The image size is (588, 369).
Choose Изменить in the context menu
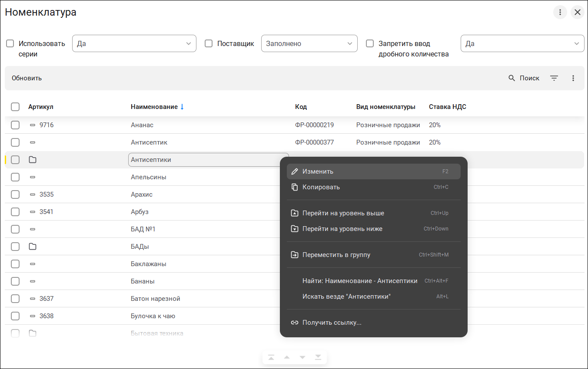tap(318, 171)
